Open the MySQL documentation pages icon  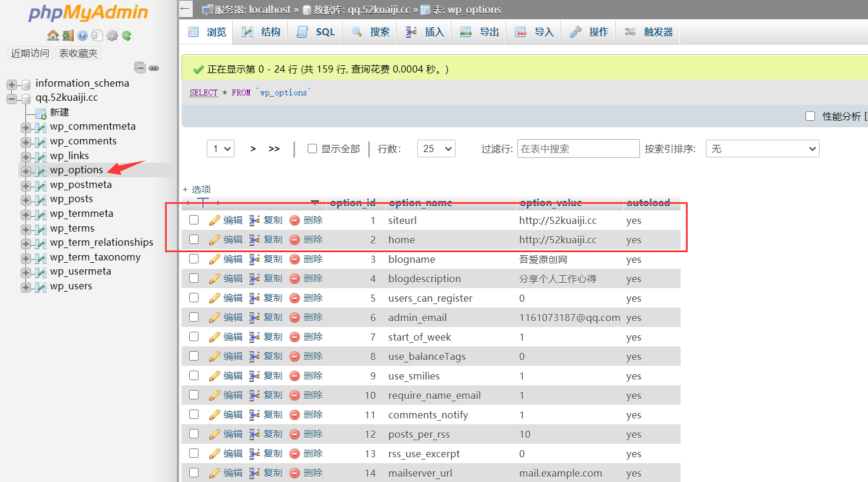click(x=97, y=35)
